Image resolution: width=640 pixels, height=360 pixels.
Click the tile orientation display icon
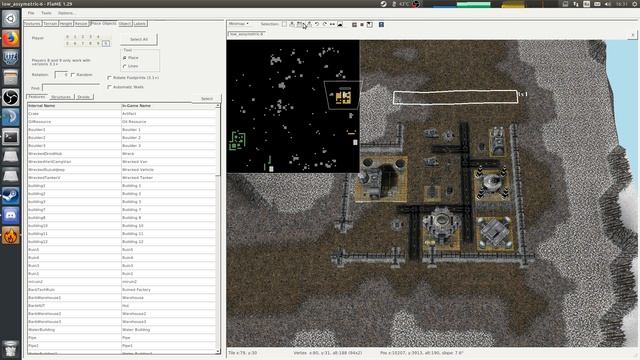pyautogui.click(x=369, y=25)
